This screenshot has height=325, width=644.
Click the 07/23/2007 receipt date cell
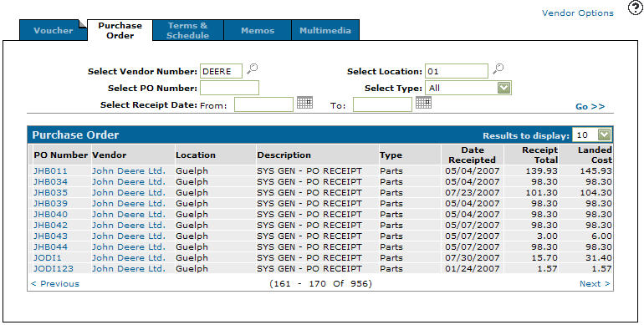473,192
